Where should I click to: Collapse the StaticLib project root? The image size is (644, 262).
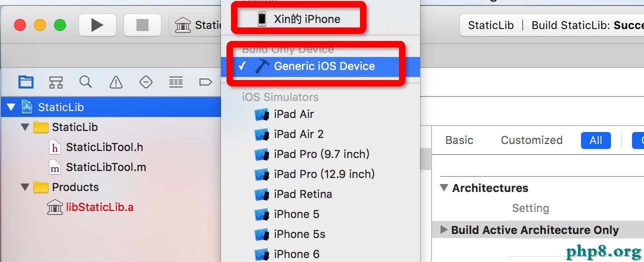click(x=11, y=107)
